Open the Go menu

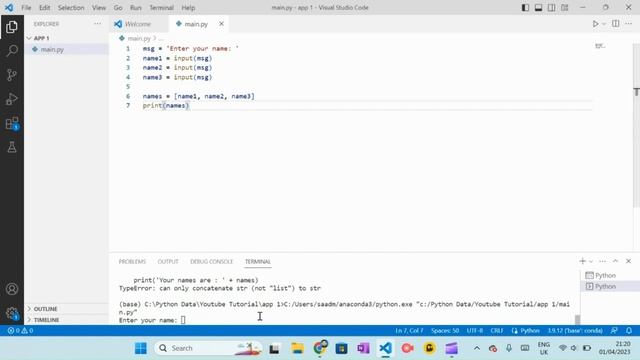(118, 8)
